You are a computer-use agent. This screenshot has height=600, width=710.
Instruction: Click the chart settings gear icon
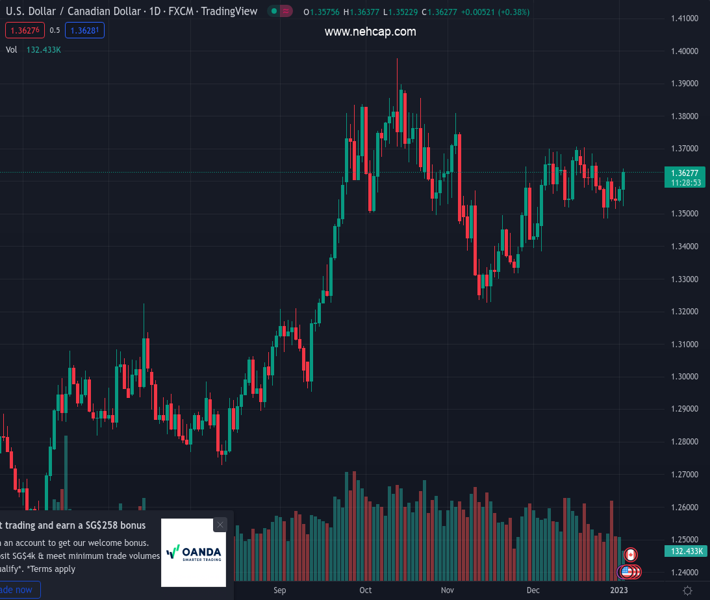687,591
